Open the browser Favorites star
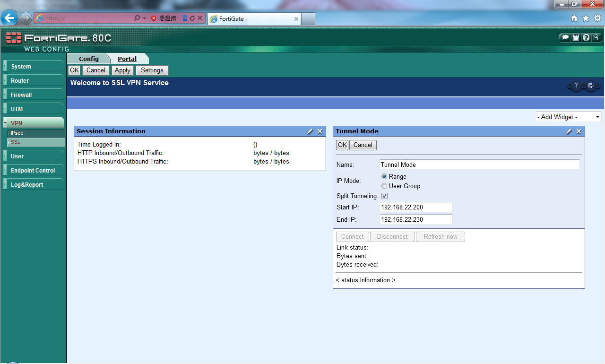Image resolution: width=605 pixels, height=364 pixels. pyautogui.click(x=586, y=18)
